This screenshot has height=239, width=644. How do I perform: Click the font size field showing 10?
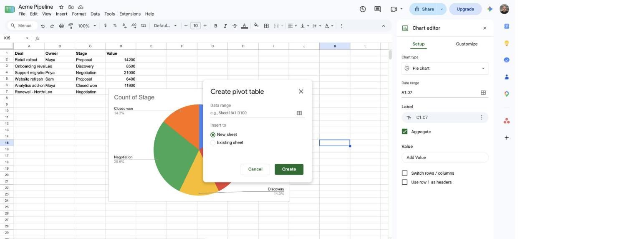(x=195, y=26)
